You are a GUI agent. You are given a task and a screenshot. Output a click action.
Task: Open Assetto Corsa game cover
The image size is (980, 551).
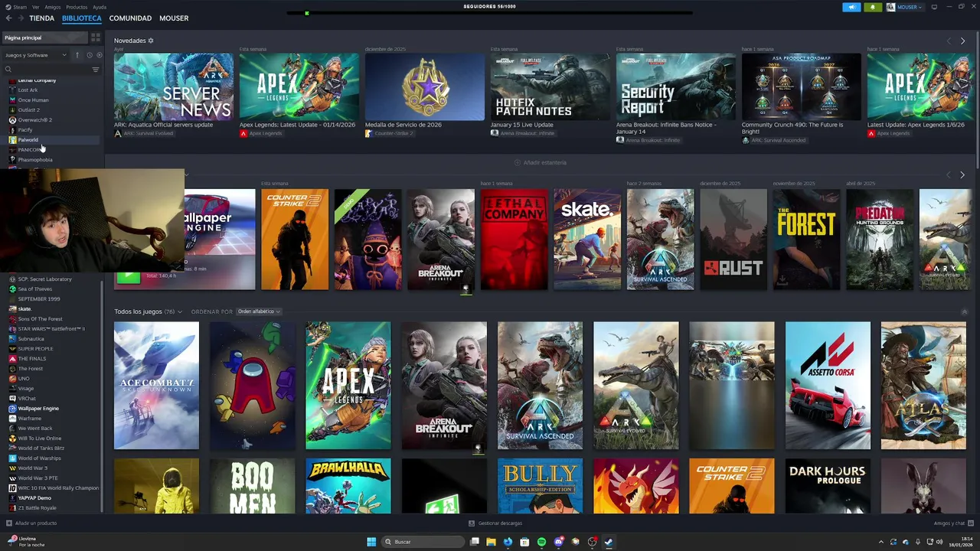coord(828,385)
